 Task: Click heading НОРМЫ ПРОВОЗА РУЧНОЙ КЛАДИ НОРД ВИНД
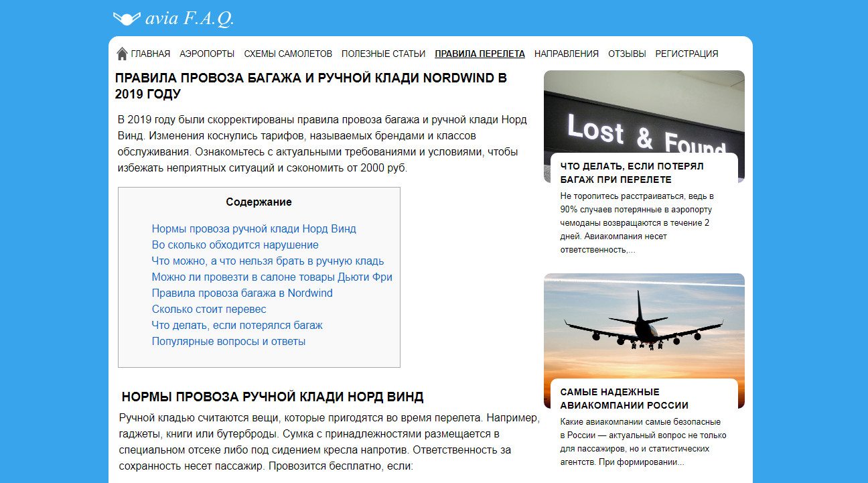click(273, 397)
